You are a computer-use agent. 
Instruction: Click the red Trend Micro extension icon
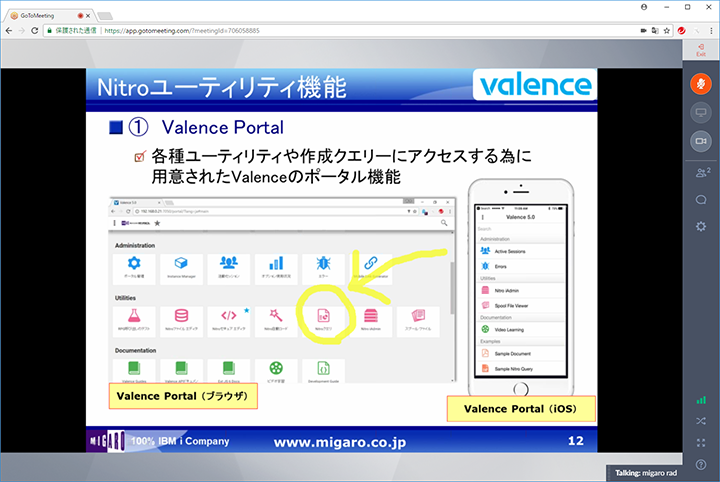click(681, 31)
